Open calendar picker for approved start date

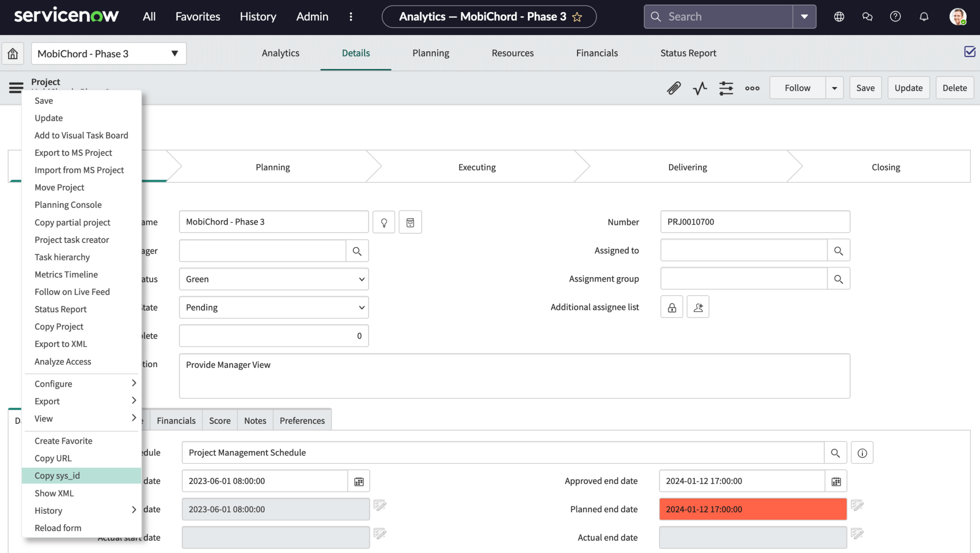(x=359, y=481)
